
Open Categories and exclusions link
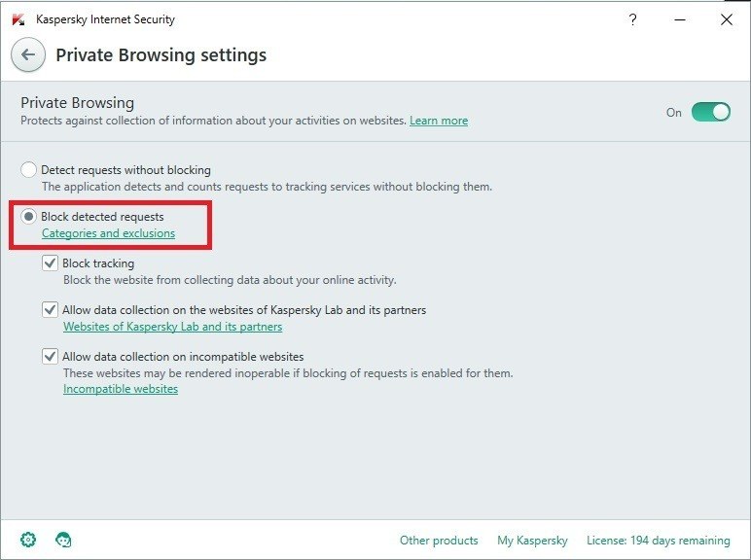pos(108,233)
